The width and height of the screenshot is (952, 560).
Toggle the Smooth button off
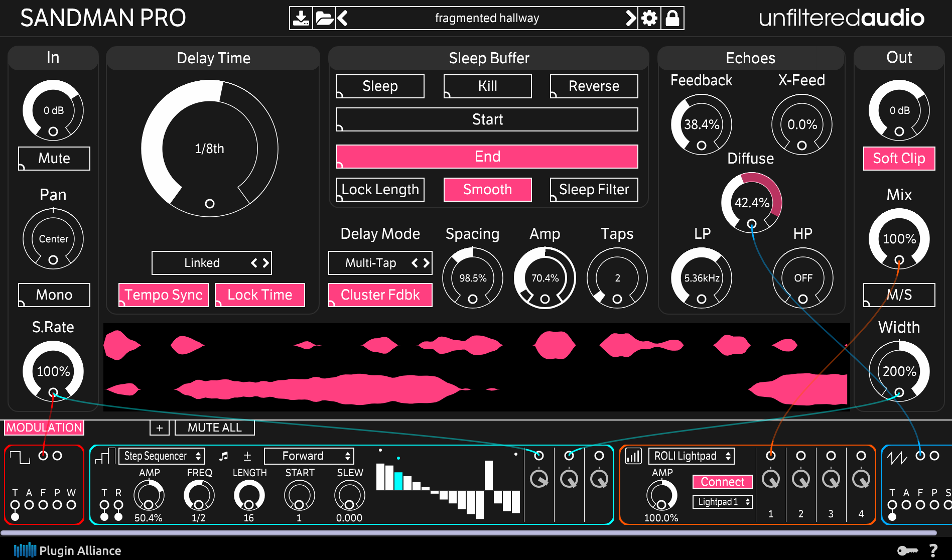coord(488,190)
